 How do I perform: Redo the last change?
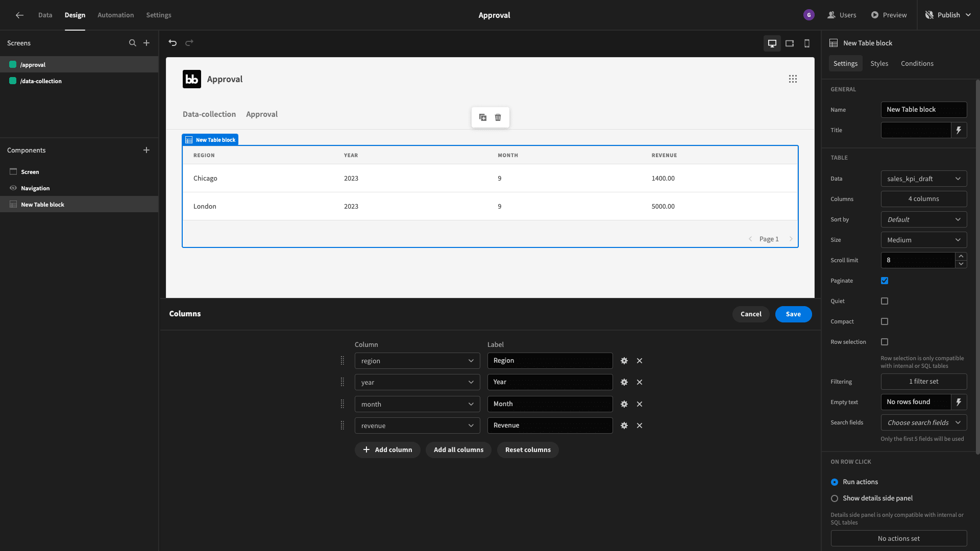(x=189, y=43)
